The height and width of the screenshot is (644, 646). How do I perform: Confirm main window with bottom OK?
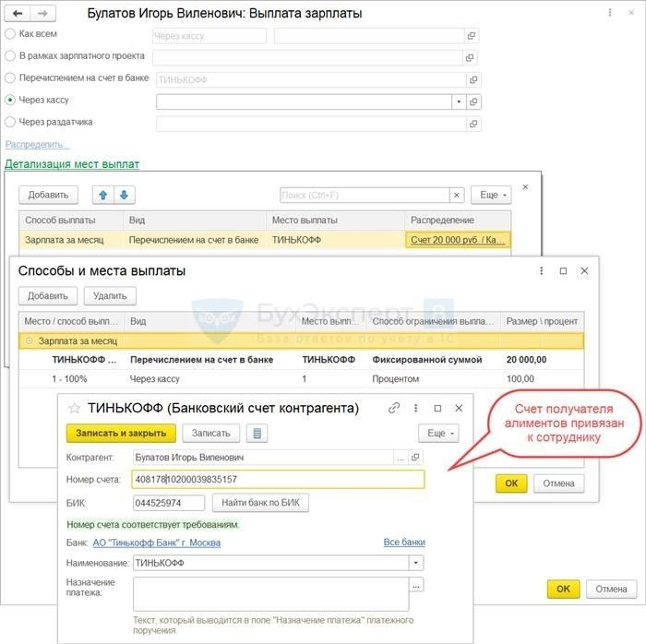(x=563, y=589)
